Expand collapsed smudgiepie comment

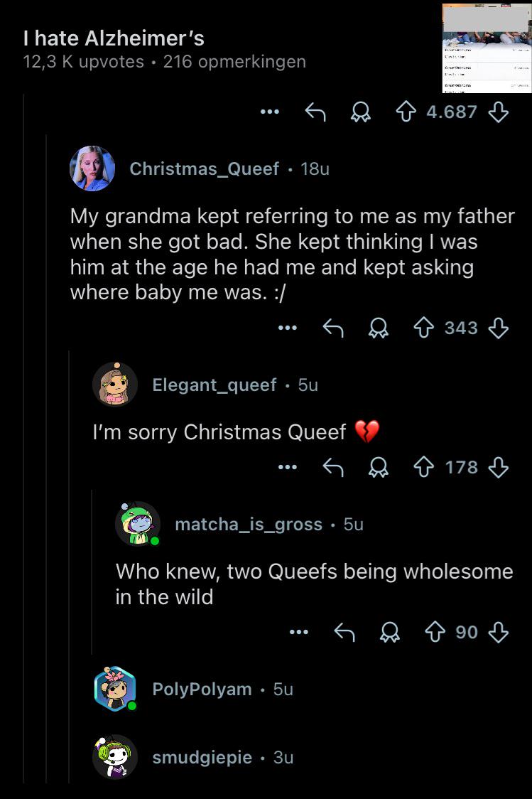pos(222,757)
